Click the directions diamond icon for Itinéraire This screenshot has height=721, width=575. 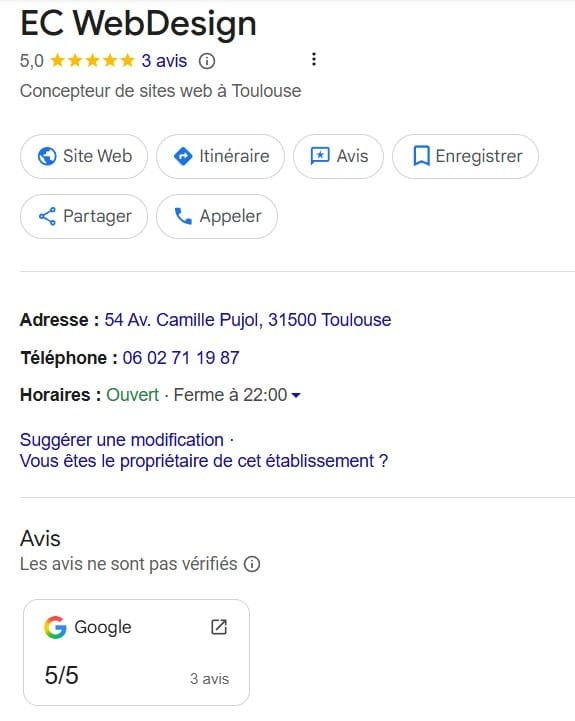183,156
